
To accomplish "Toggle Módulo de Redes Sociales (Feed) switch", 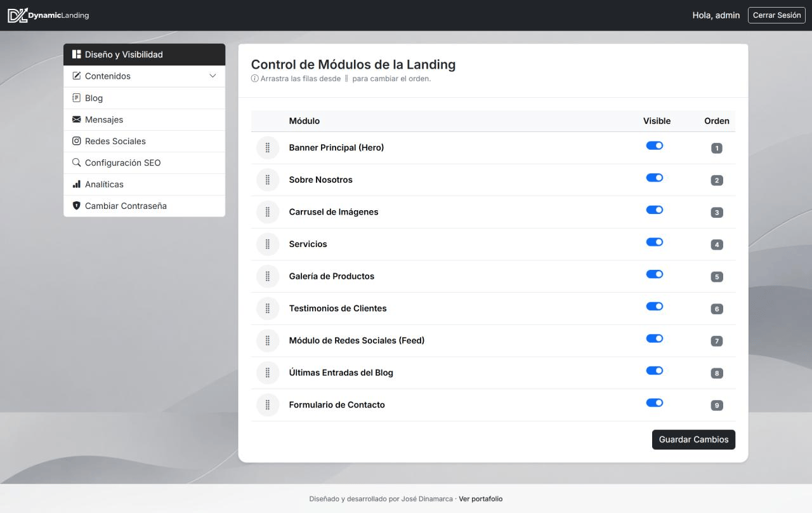I will pyautogui.click(x=655, y=338).
